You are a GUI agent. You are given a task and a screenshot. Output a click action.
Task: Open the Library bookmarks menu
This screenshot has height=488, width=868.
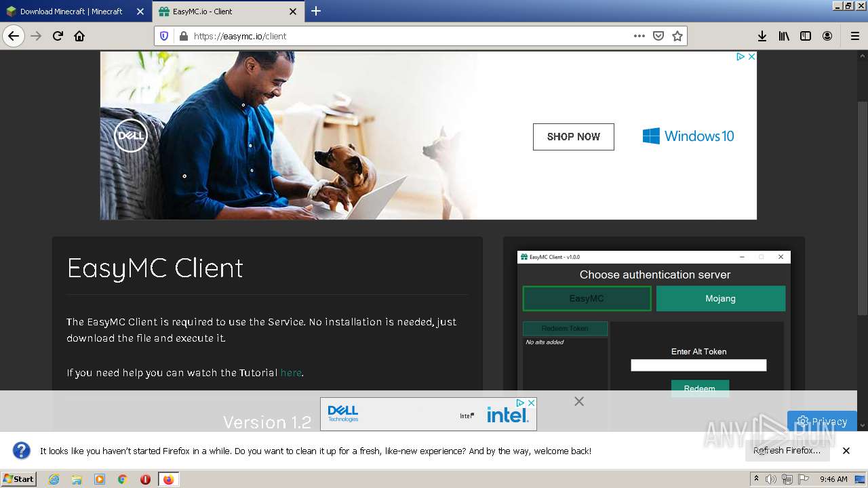pos(784,36)
